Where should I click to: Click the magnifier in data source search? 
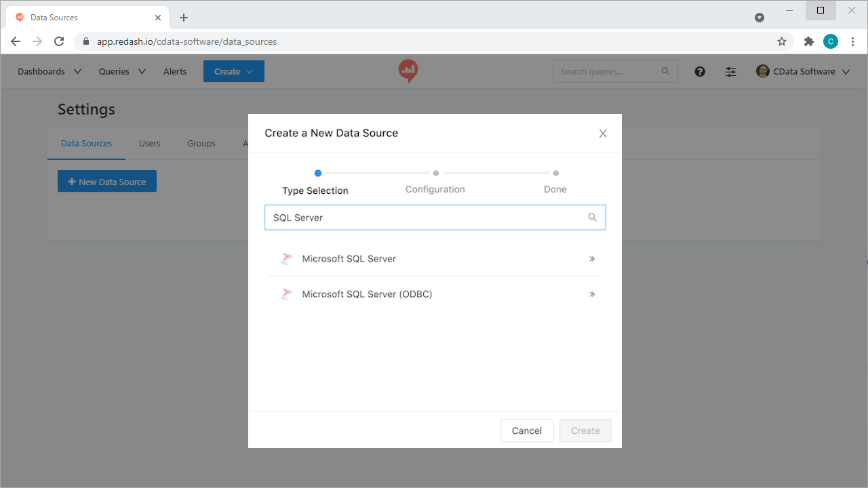tap(592, 218)
